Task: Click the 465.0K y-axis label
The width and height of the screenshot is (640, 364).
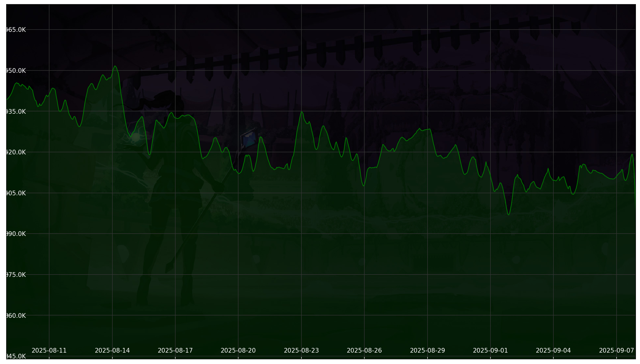Action: [16, 30]
